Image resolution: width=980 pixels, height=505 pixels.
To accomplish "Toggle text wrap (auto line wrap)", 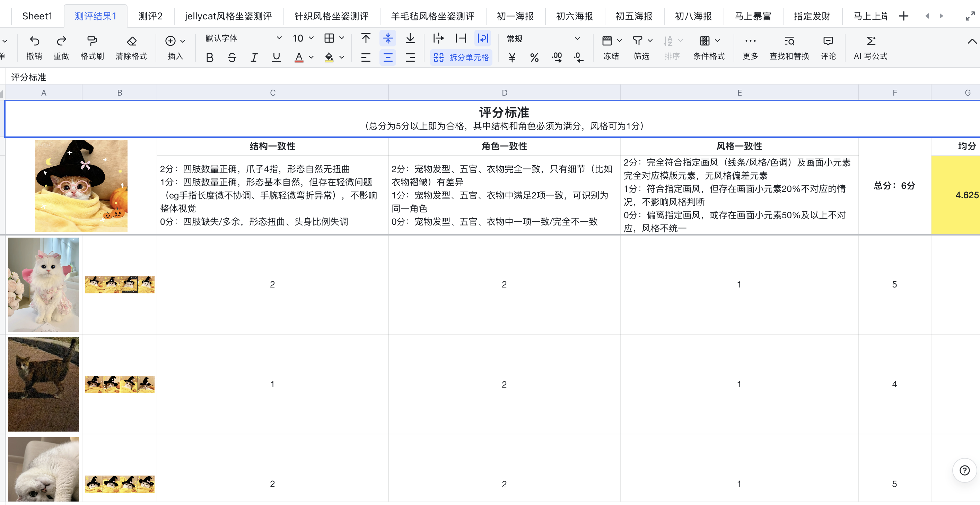I will point(483,38).
